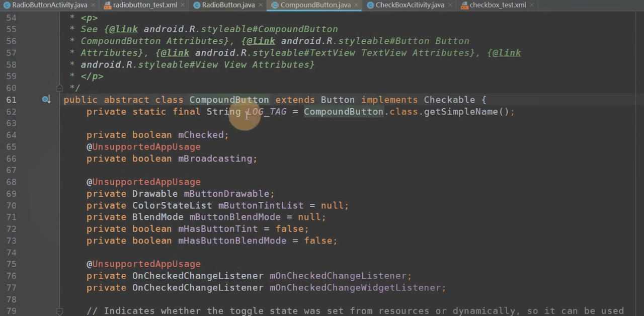644x316 pixels.
Task: Click the mBroadcasting field name
Action: pos(215,159)
